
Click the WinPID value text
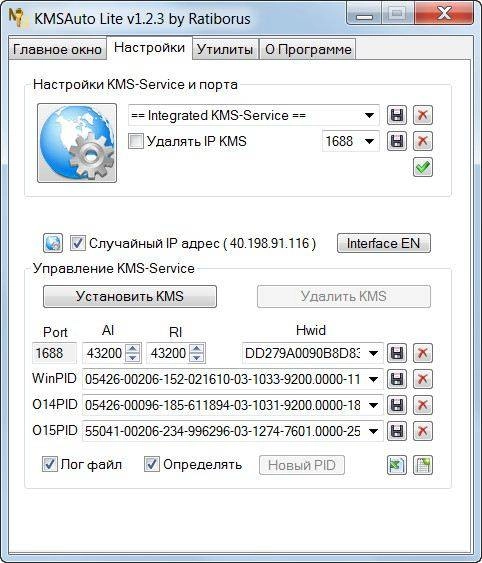[223, 379]
